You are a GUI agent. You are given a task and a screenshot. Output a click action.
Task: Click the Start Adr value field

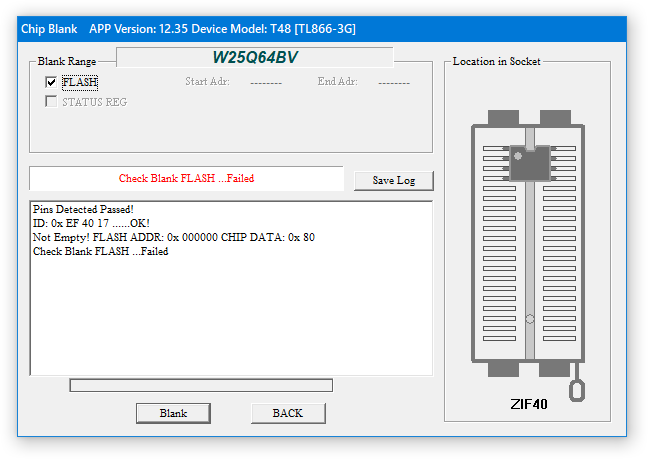click(266, 82)
